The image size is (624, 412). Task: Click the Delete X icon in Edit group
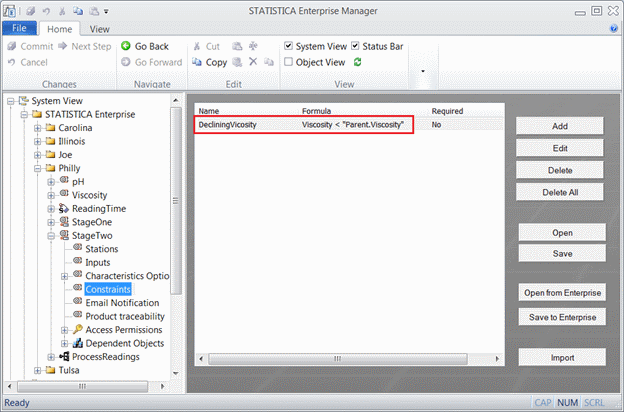click(x=253, y=62)
